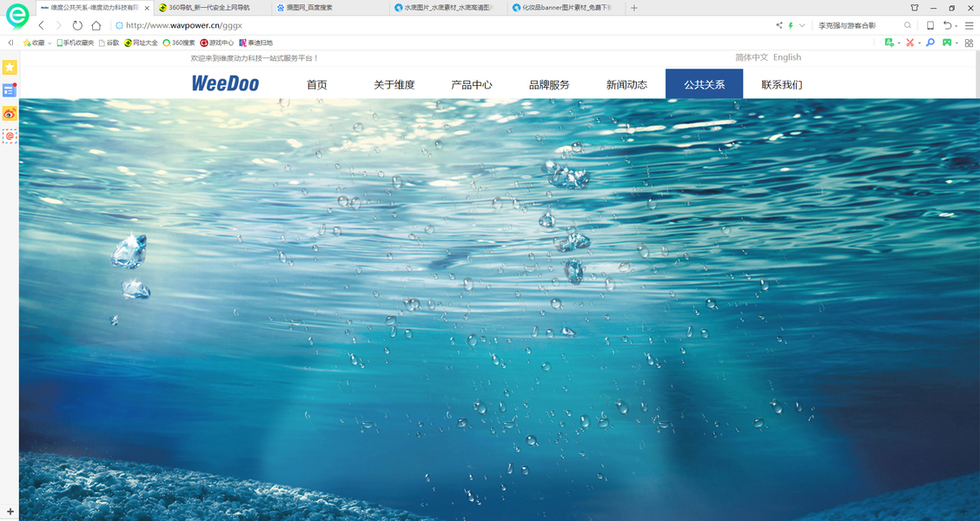
Task: Open 泰迪扫地 bookmark
Action: (x=256, y=43)
